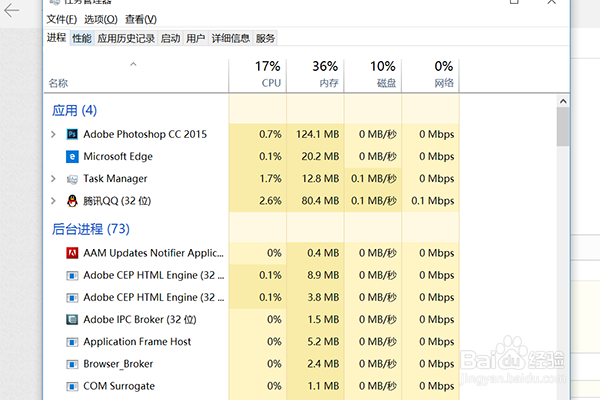
Task: Click the 1.1 MB memory value
Action: pyautogui.click(x=323, y=386)
